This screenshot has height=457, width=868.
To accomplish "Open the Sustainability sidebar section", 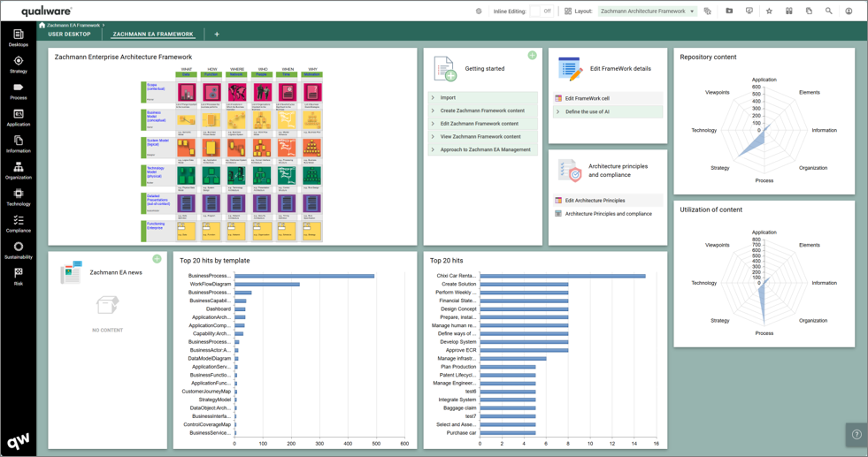I will point(19,250).
